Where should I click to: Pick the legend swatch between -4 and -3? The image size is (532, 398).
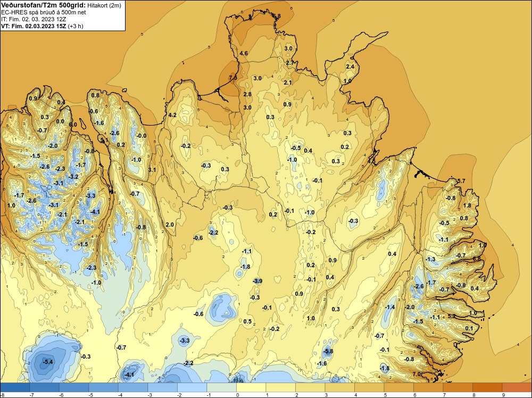click(133, 387)
